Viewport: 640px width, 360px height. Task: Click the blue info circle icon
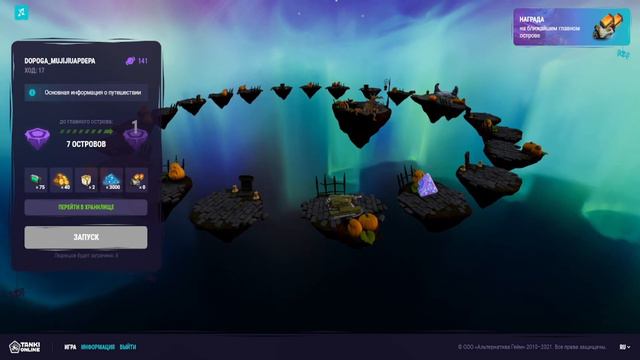click(32, 93)
